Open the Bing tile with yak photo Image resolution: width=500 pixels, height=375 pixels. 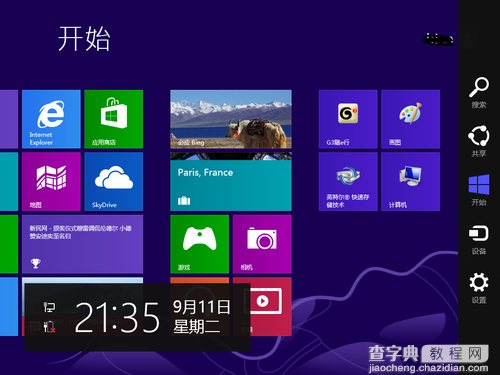coord(231,119)
